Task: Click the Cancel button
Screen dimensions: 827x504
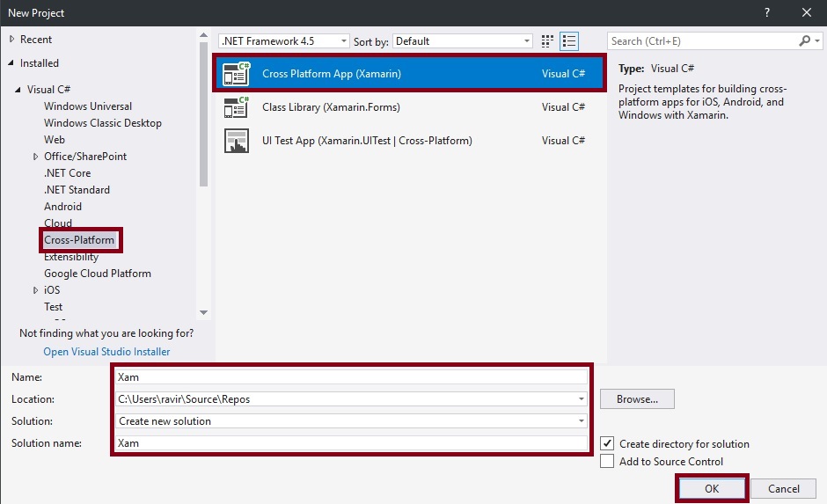Action: 783,488
